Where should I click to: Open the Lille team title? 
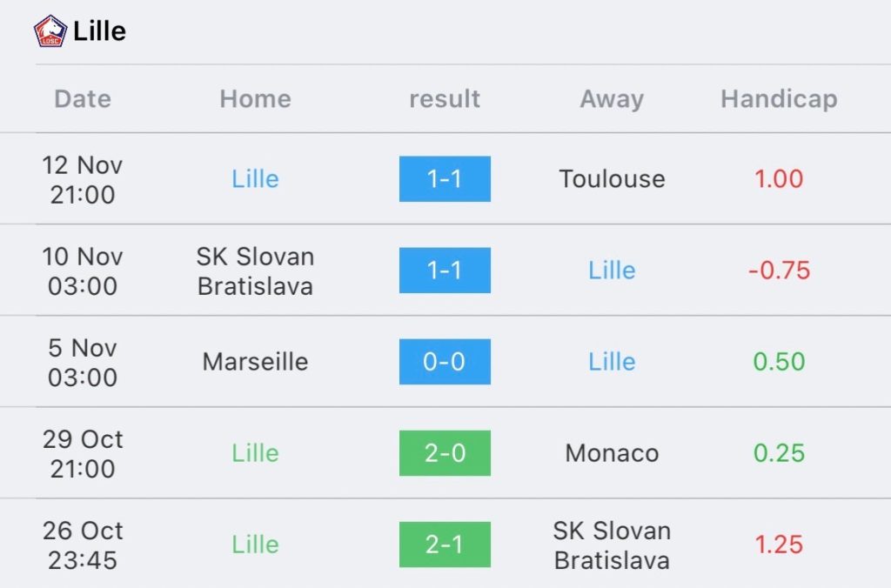click(x=99, y=30)
